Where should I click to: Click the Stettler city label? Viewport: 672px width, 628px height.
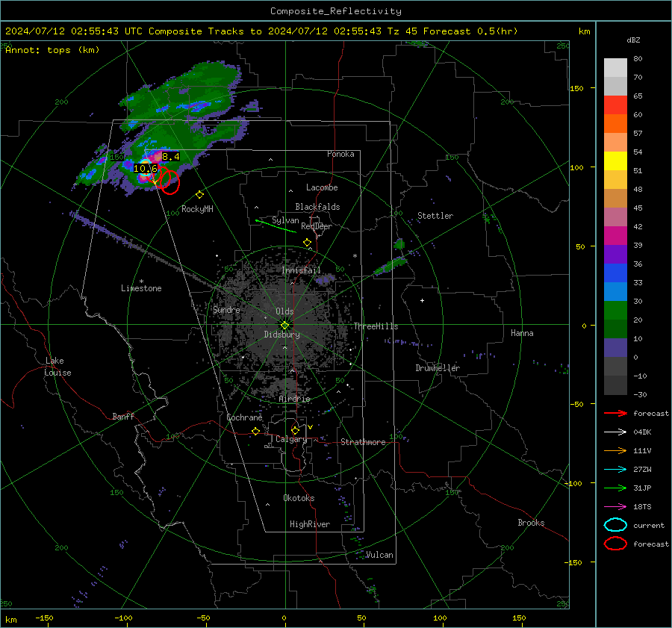click(435, 216)
